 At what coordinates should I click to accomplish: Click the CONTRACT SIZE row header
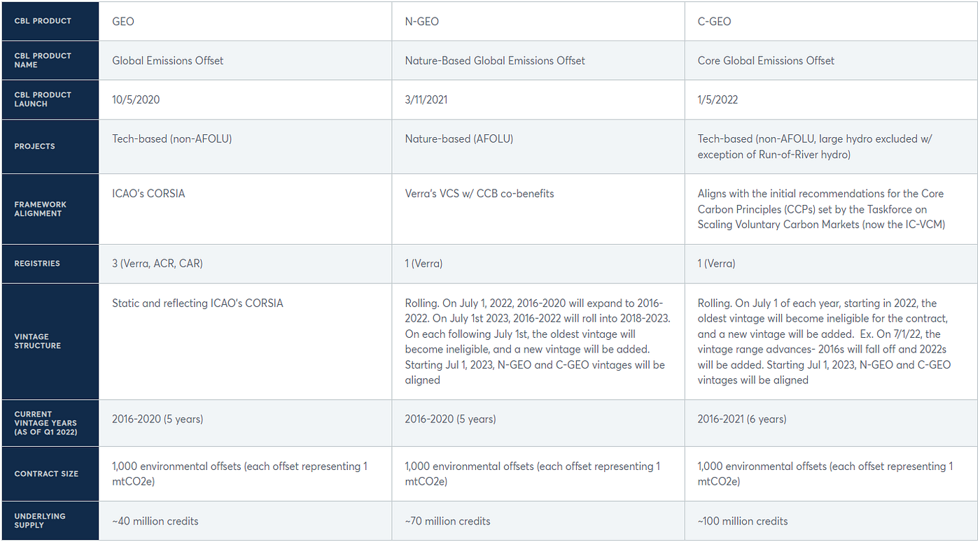[50, 473]
